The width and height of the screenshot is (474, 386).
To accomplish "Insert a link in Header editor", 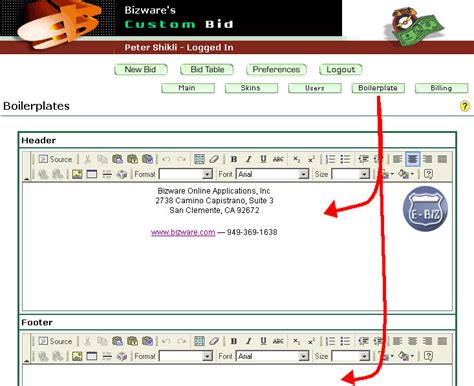I will coord(43,174).
